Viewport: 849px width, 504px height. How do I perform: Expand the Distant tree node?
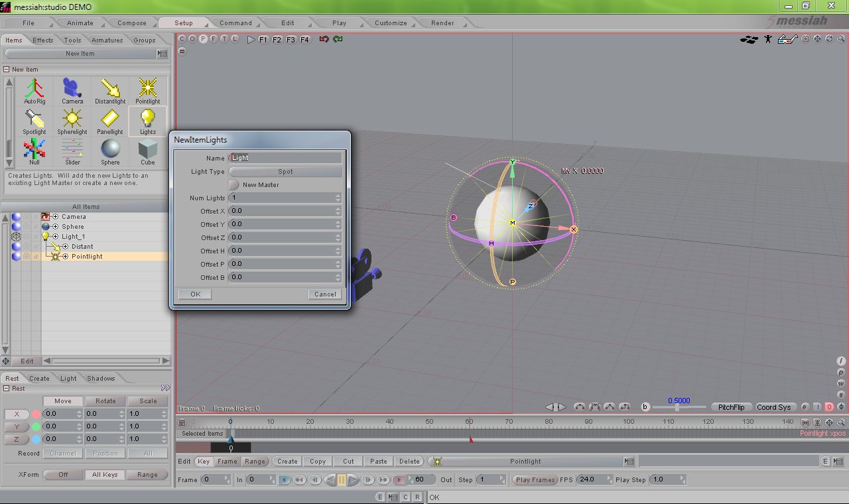pos(66,247)
